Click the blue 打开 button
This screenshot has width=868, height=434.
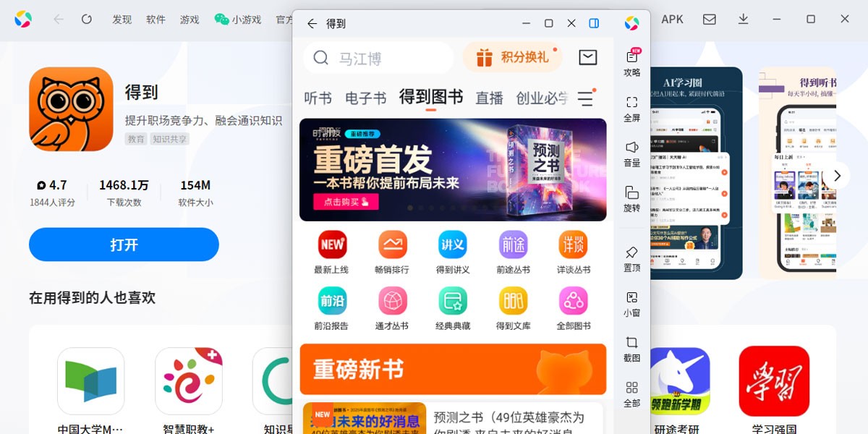point(124,244)
